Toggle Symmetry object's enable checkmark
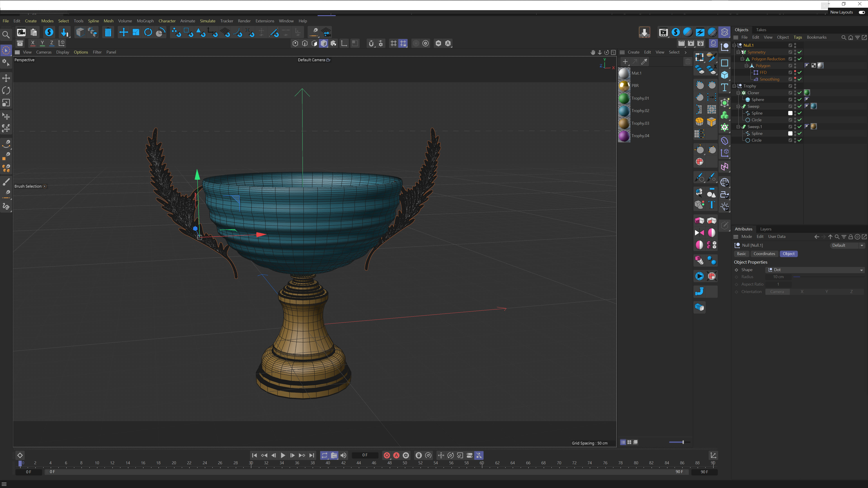Image resolution: width=868 pixels, height=488 pixels. (800, 52)
